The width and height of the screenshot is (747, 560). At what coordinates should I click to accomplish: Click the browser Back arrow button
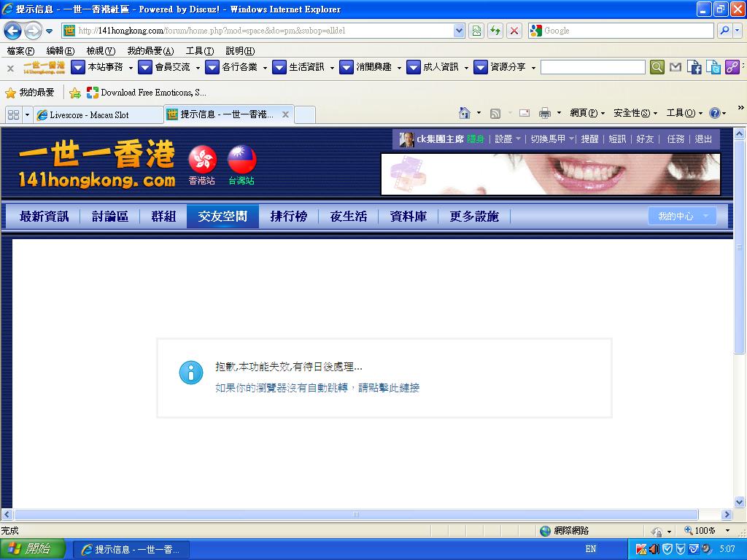pos(12,31)
